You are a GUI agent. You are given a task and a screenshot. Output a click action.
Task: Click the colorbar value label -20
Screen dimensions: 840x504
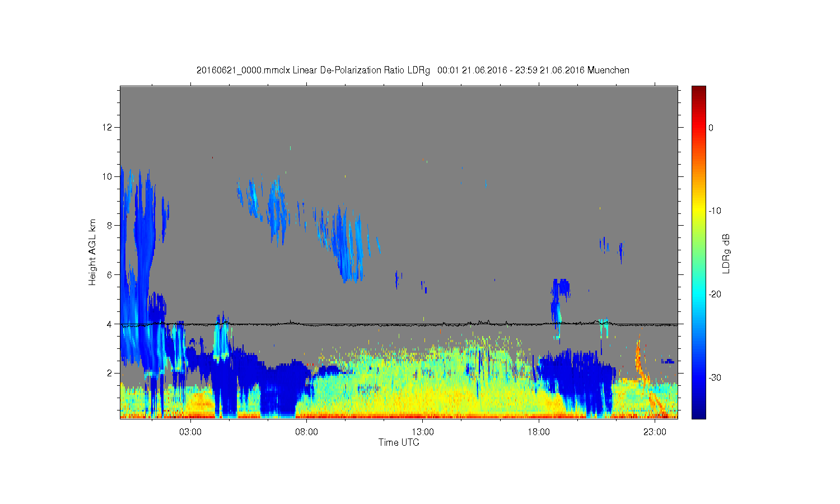715,295
